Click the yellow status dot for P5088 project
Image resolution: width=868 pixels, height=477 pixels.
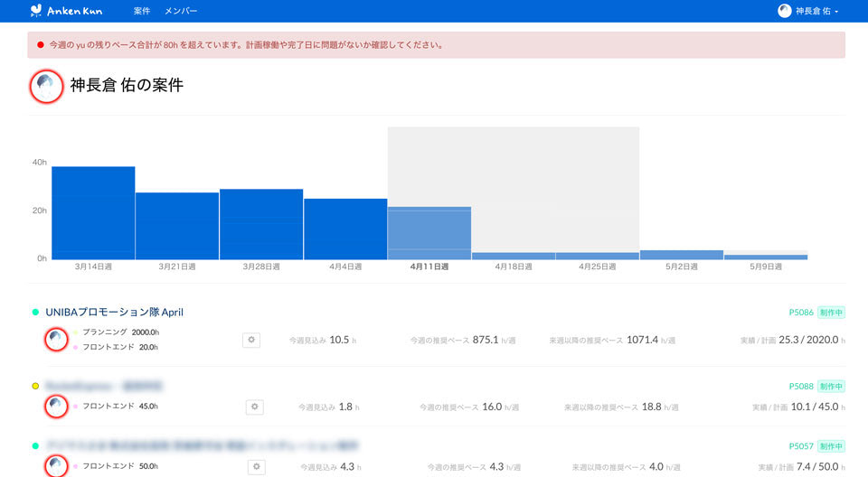35,386
